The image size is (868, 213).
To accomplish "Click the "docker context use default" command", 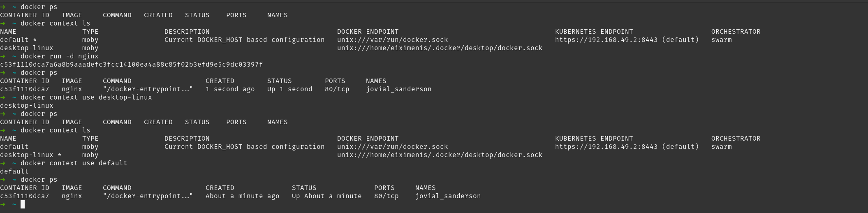I will [74, 163].
